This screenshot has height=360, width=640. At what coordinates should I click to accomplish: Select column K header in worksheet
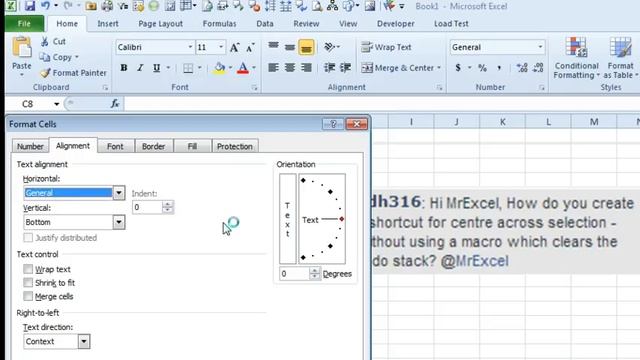click(502, 122)
